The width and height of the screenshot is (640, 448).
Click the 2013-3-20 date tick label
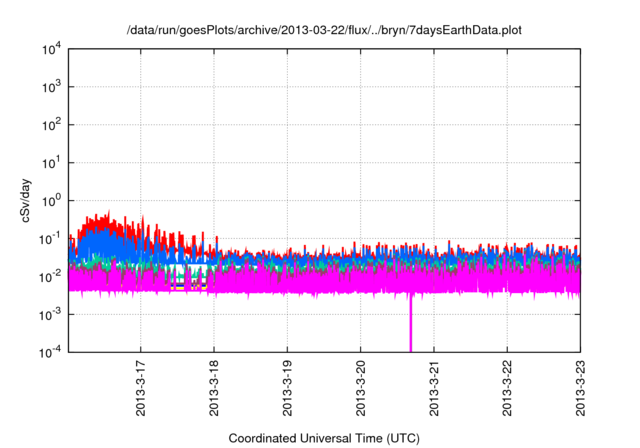[360, 388]
